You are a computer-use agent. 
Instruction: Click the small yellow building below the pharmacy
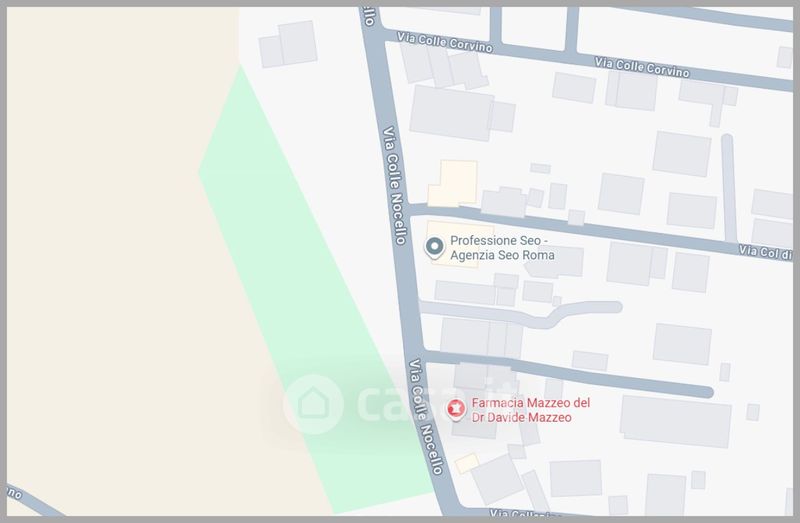(x=467, y=463)
